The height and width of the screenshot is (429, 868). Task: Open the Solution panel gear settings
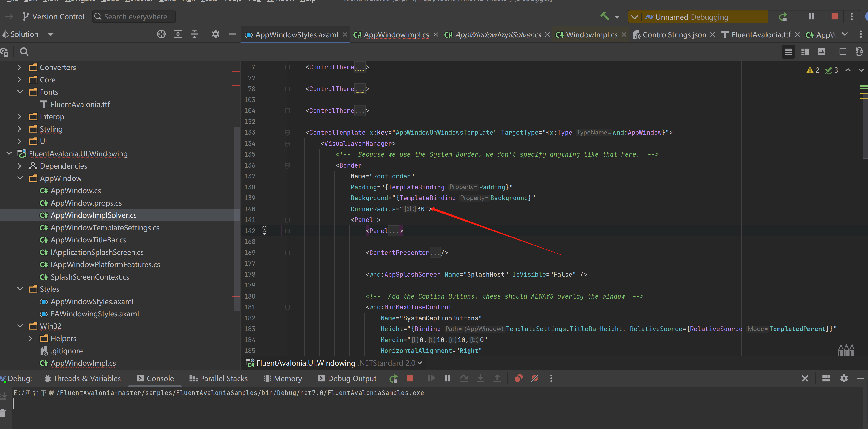[215, 34]
